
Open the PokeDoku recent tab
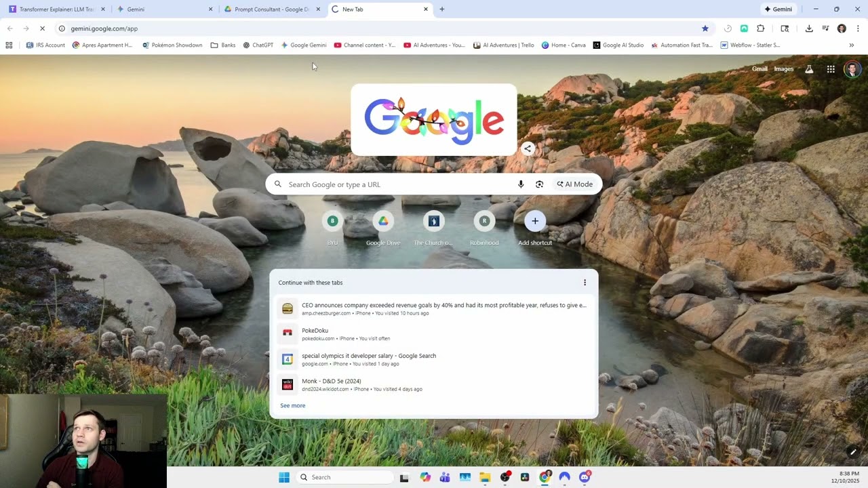tap(434, 334)
